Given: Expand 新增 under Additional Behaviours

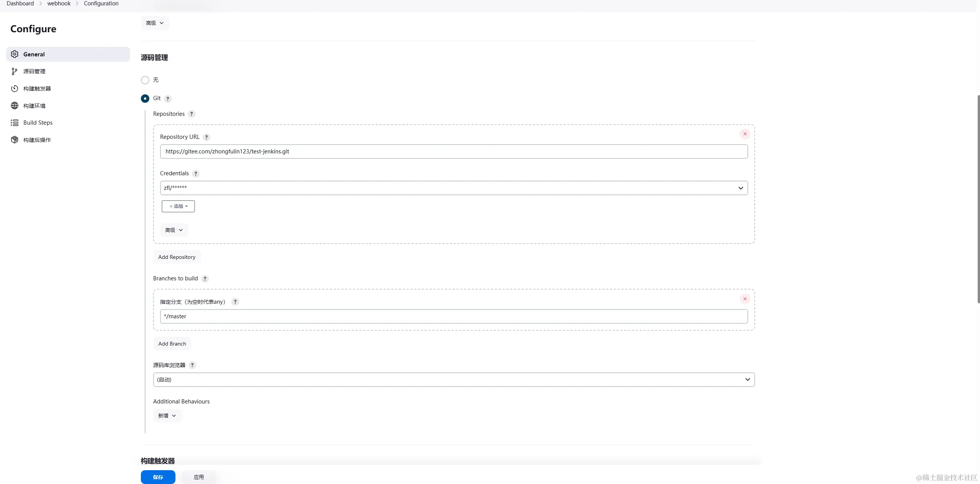Looking at the screenshot, I should point(167,416).
